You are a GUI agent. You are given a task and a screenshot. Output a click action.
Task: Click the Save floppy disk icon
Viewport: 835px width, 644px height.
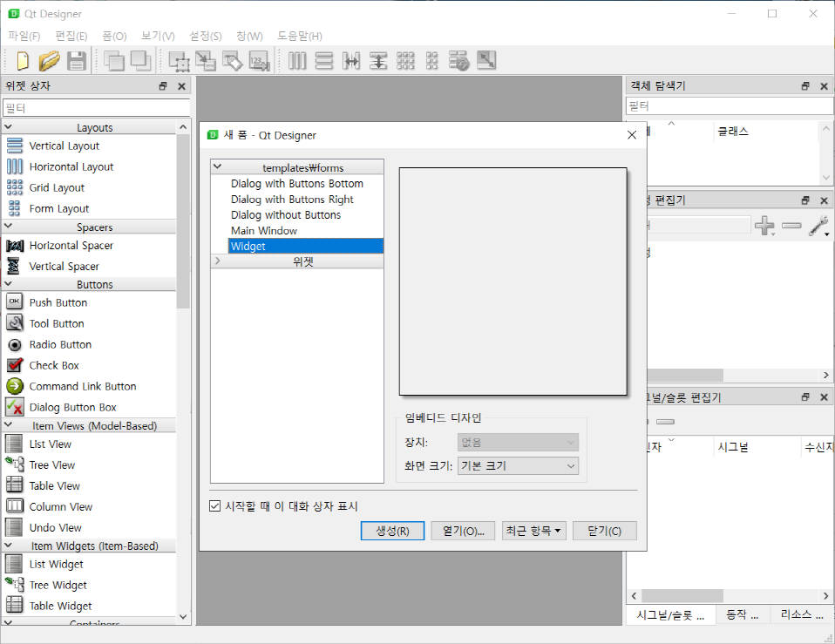point(76,61)
